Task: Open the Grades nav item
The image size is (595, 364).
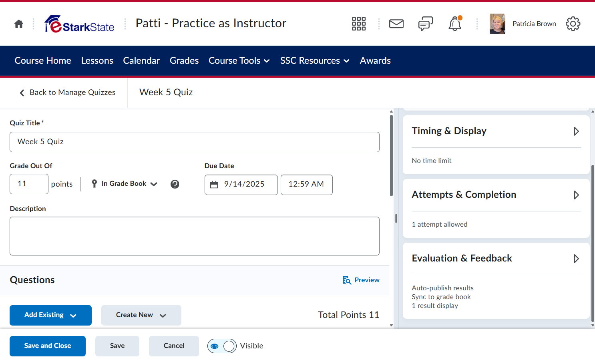Action: pos(184,61)
